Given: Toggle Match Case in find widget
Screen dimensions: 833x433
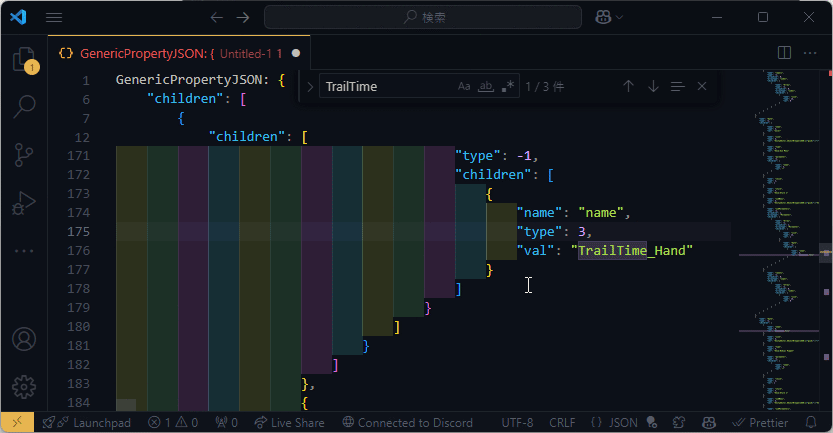Looking at the screenshot, I should 464,87.
